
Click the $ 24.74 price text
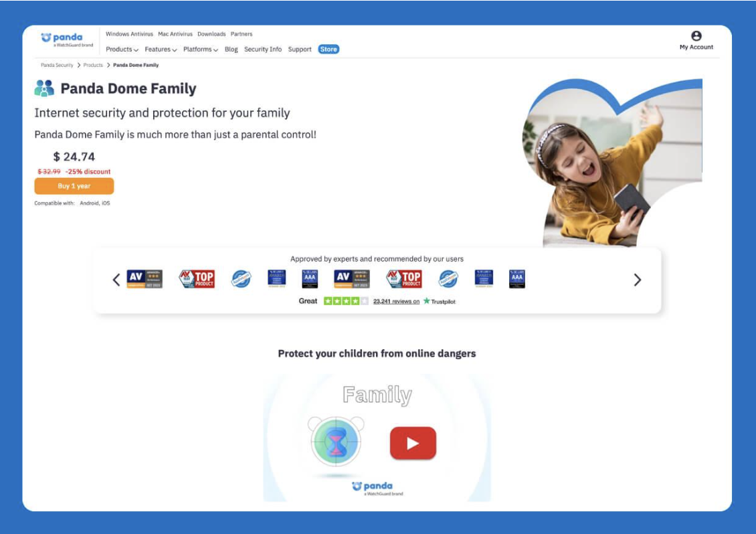tap(74, 157)
